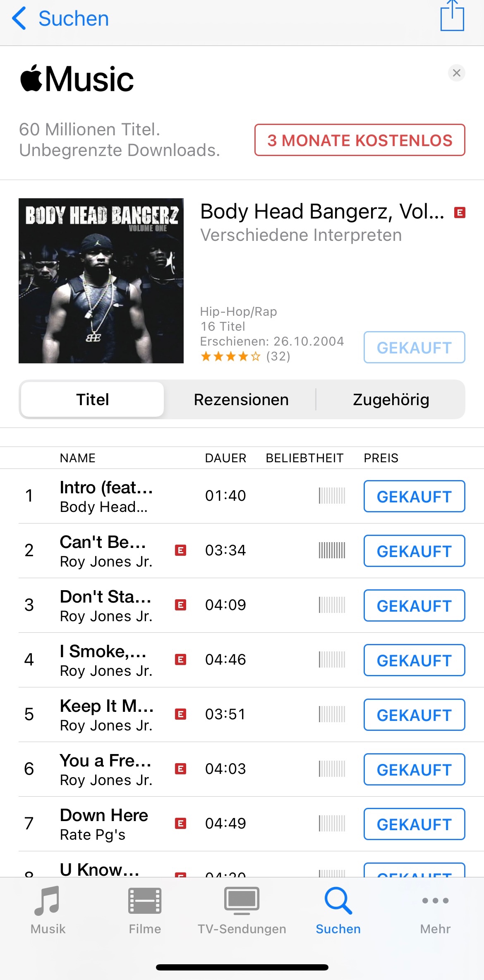Tap GEKAUFT for the Intro track
484x980 pixels.
pos(415,496)
